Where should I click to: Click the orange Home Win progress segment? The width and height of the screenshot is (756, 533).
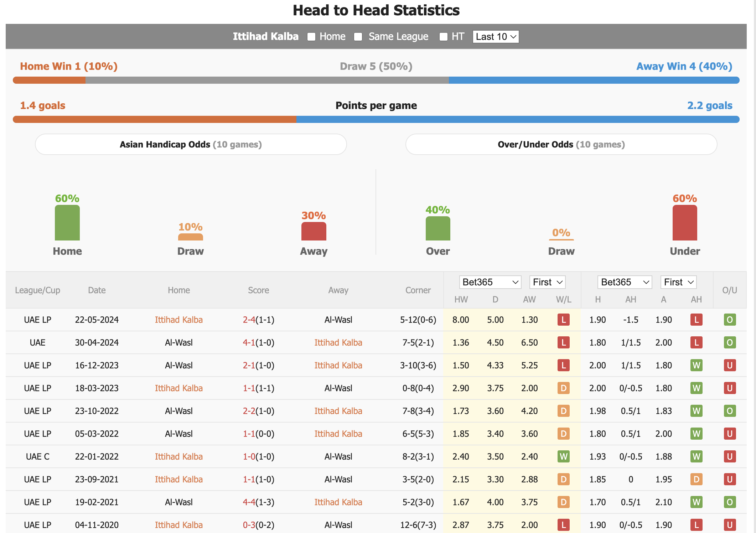[x=49, y=80]
